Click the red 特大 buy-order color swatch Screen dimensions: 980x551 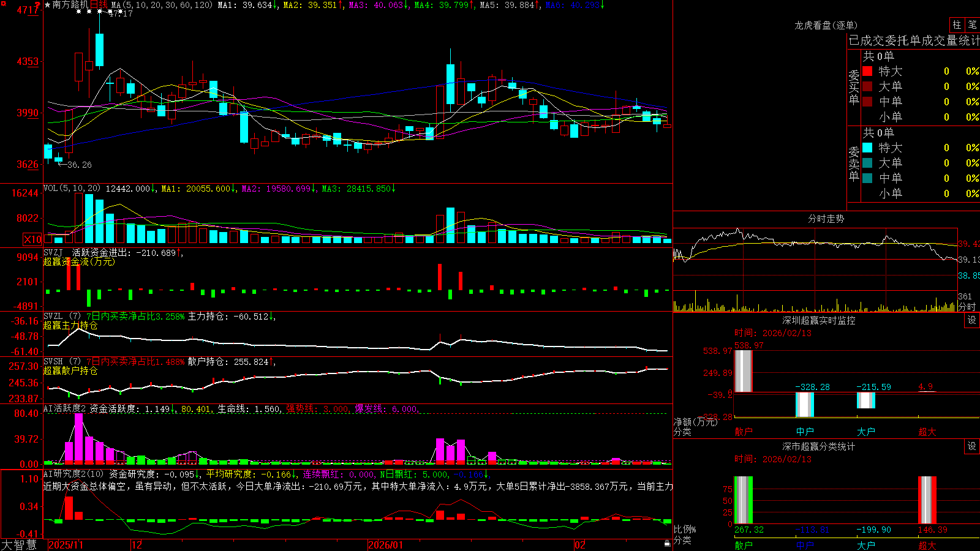pyautogui.click(x=867, y=71)
